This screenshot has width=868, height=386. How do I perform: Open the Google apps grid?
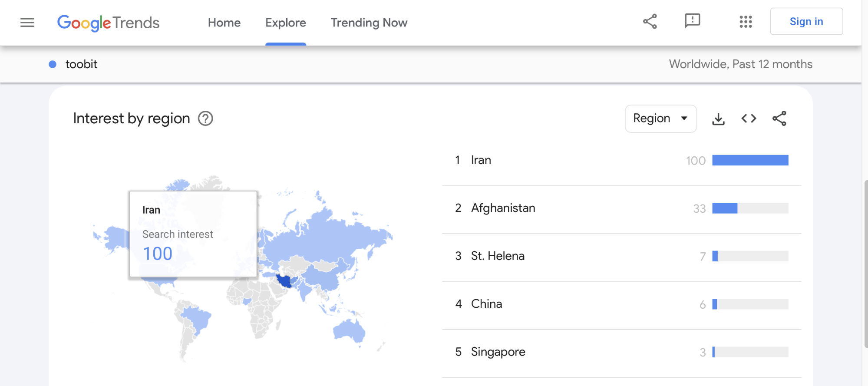pyautogui.click(x=746, y=22)
